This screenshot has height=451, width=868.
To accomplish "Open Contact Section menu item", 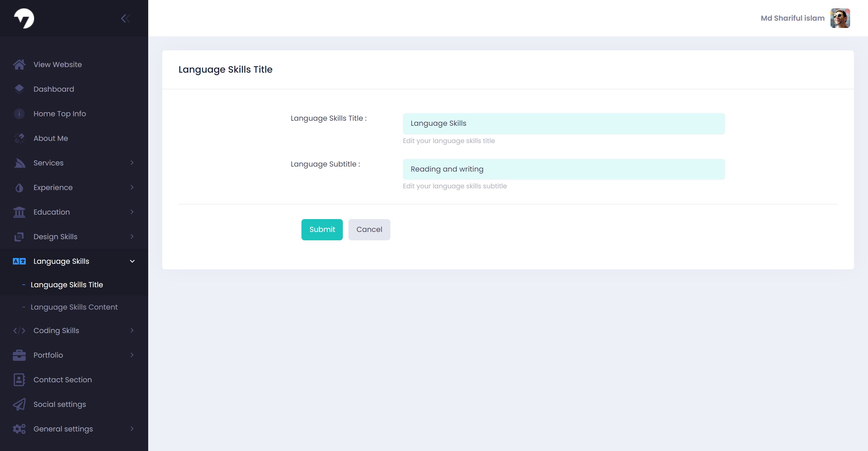I will 74,379.
